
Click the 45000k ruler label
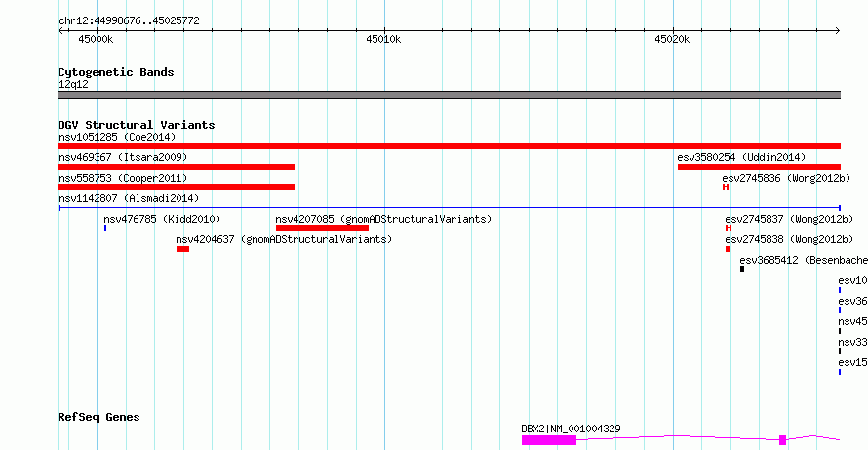click(96, 39)
